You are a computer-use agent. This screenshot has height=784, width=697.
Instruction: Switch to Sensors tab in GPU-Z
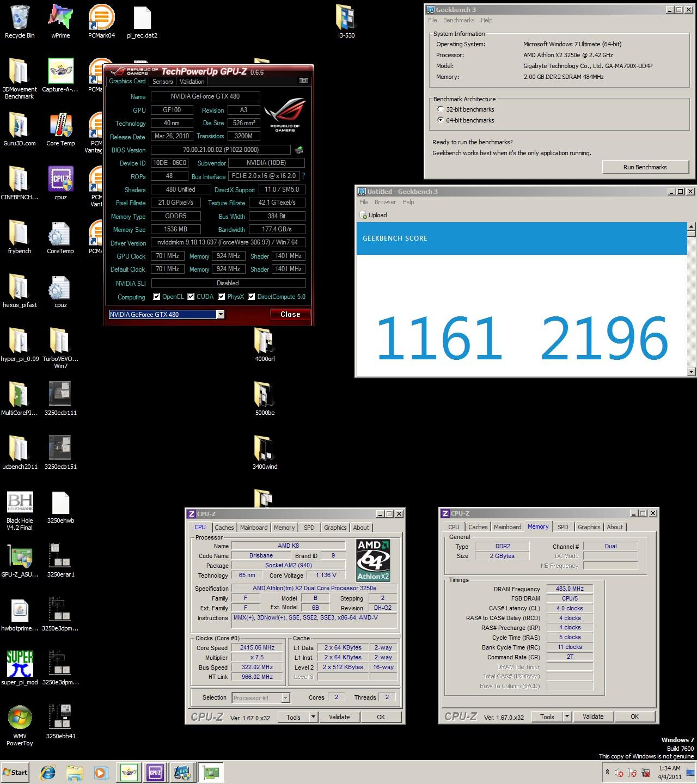coord(163,81)
